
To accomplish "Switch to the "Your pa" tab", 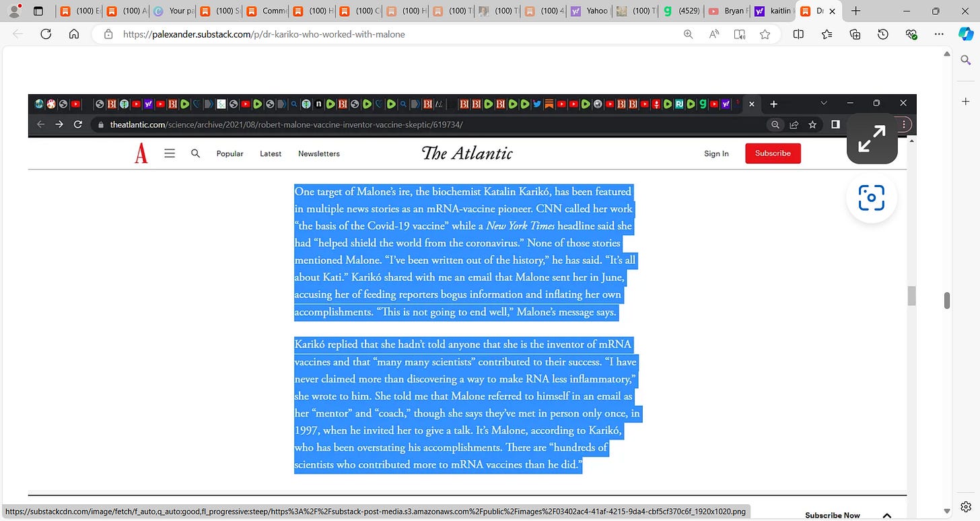I will (x=173, y=11).
